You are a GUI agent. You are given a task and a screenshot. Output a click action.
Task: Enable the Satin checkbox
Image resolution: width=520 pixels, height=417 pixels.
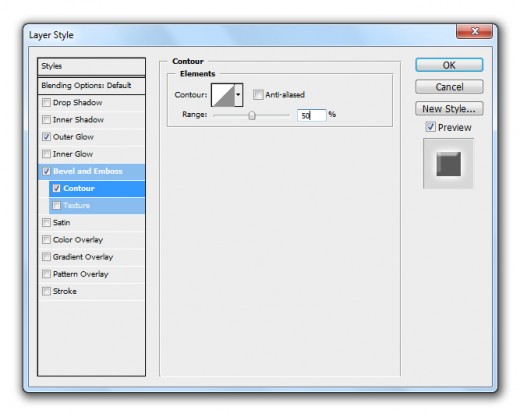point(46,223)
